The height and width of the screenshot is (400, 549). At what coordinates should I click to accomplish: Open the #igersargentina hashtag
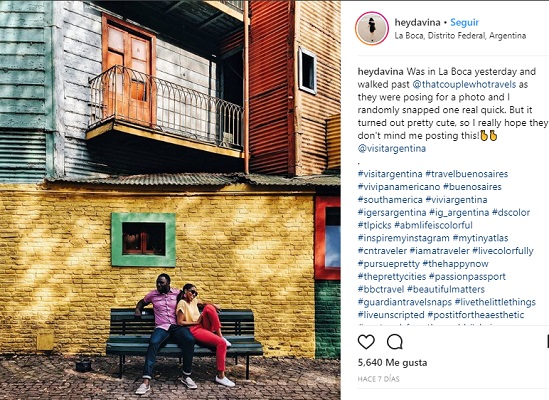pyautogui.click(x=392, y=213)
